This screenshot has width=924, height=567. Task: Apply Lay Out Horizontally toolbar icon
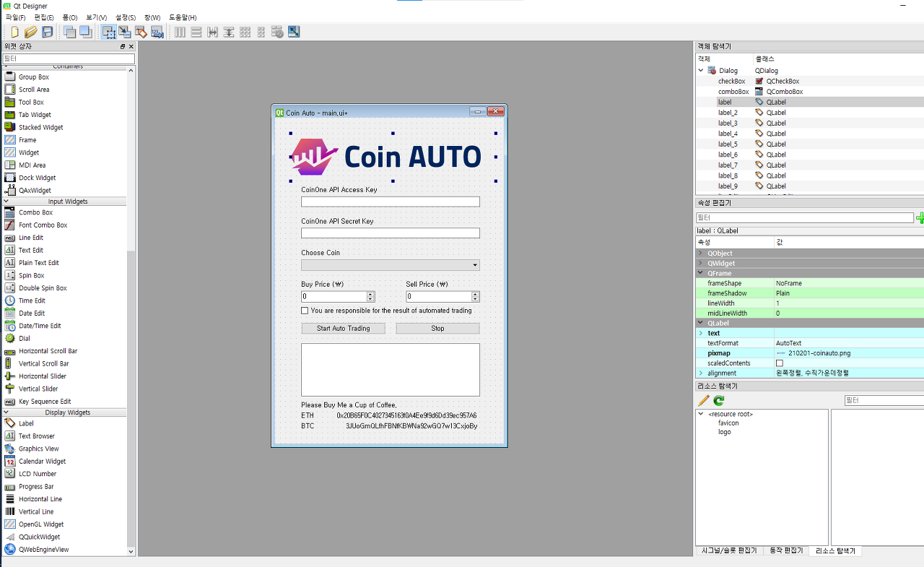[180, 32]
